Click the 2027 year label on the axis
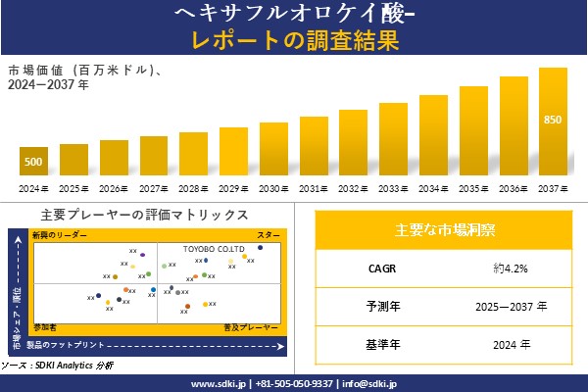588x392 pixels. coord(154,188)
